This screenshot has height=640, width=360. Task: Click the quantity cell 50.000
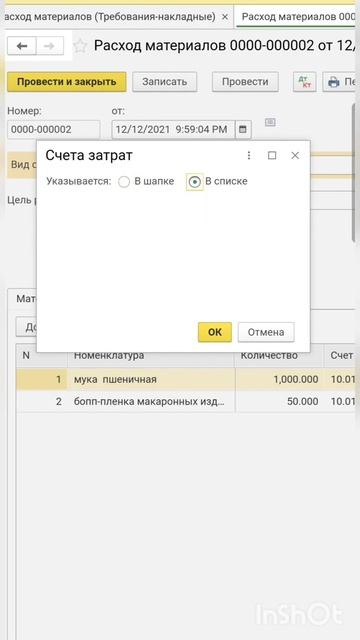pyautogui.click(x=279, y=402)
